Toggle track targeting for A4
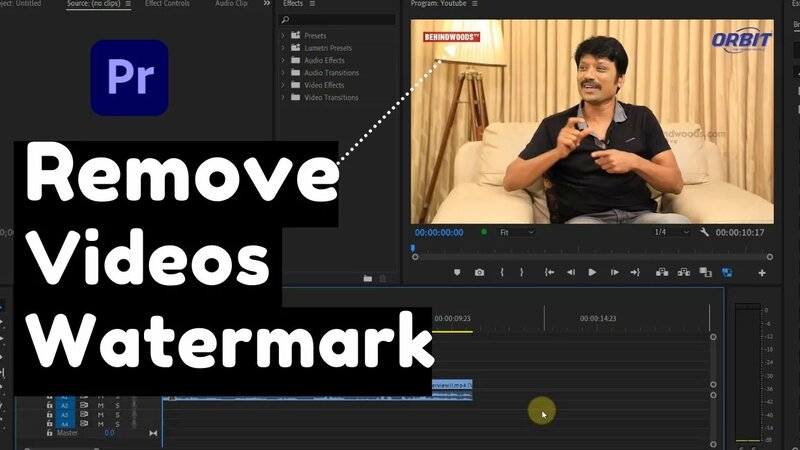Screen dimensions: 800x450 click(x=65, y=424)
